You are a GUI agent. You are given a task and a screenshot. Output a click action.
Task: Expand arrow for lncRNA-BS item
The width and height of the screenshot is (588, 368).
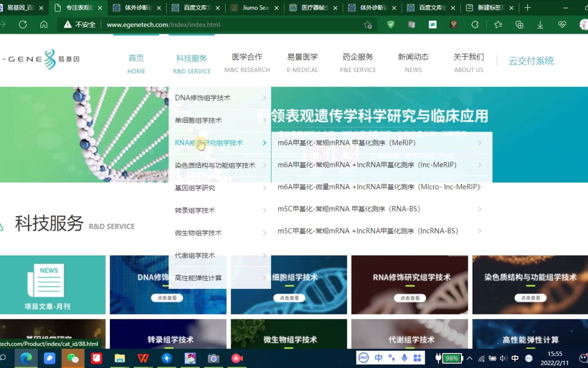[x=480, y=231]
